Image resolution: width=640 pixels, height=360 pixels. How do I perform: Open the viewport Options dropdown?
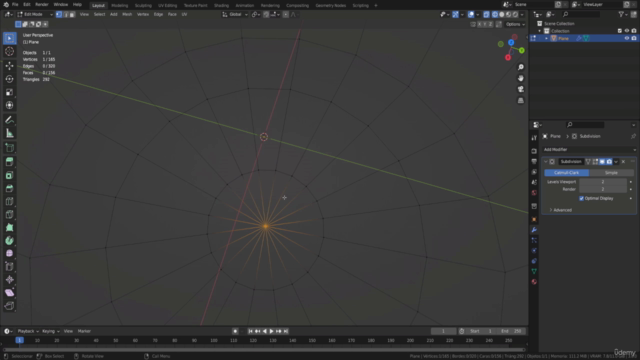click(x=515, y=24)
